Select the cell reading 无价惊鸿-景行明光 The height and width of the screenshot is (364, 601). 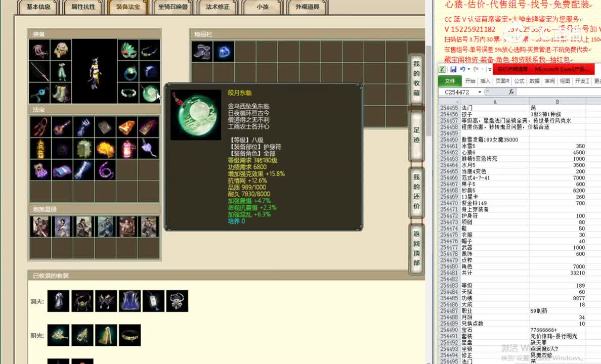(x=557, y=336)
